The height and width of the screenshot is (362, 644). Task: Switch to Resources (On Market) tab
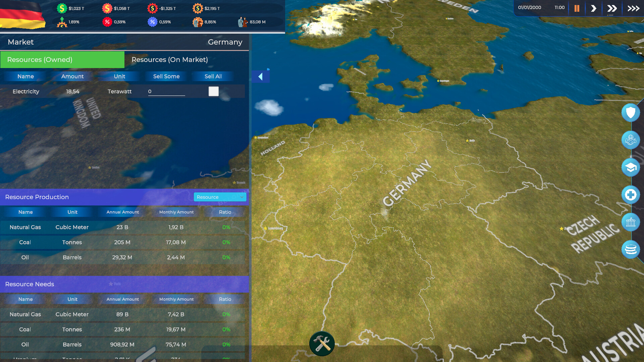(x=170, y=60)
